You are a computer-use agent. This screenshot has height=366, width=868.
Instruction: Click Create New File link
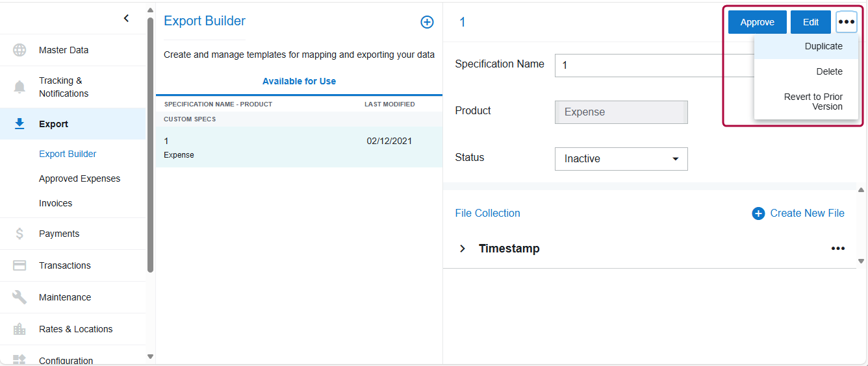click(798, 213)
